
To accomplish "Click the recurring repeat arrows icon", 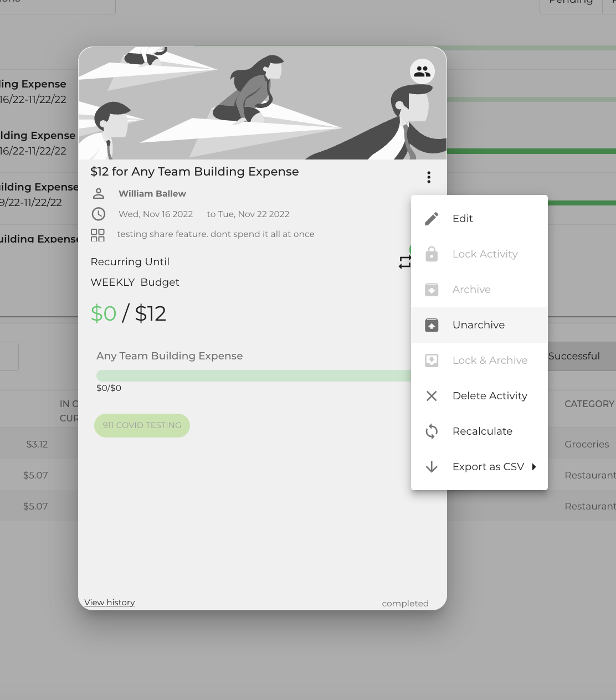I will [405, 262].
